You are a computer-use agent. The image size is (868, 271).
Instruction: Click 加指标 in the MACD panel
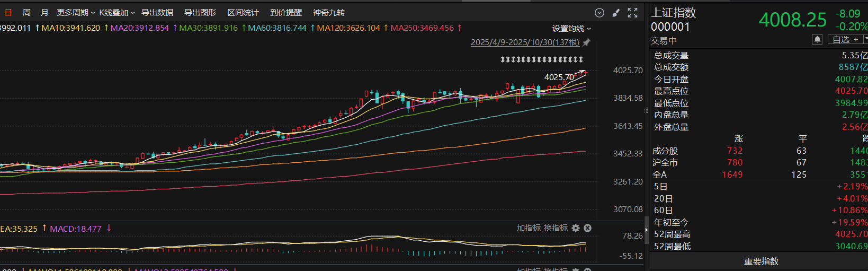(529, 228)
